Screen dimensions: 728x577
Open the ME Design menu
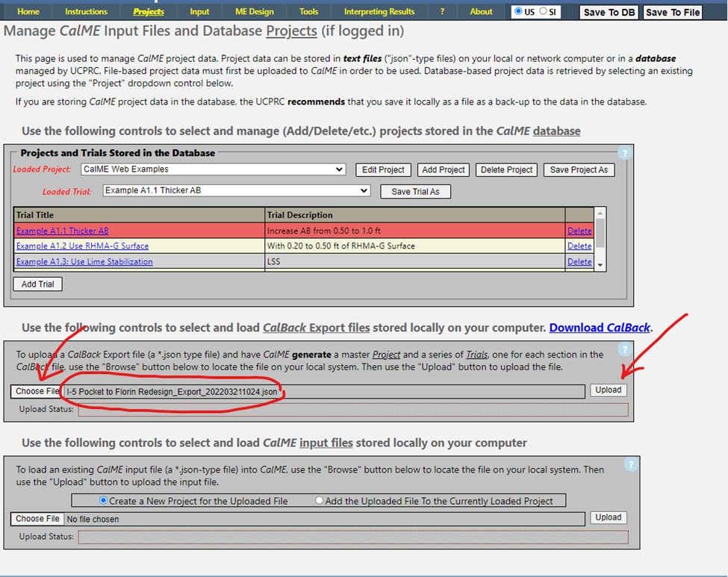tap(255, 11)
